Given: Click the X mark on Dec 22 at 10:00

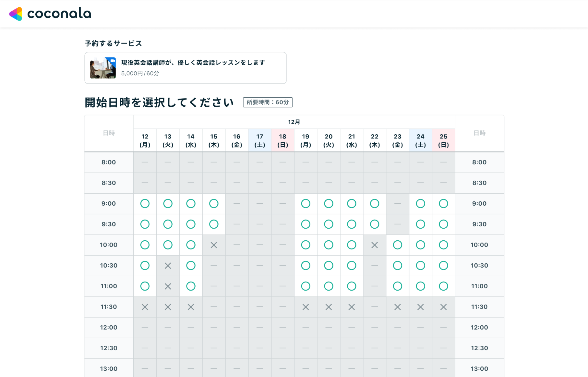Looking at the screenshot, I should click(374, 245).
